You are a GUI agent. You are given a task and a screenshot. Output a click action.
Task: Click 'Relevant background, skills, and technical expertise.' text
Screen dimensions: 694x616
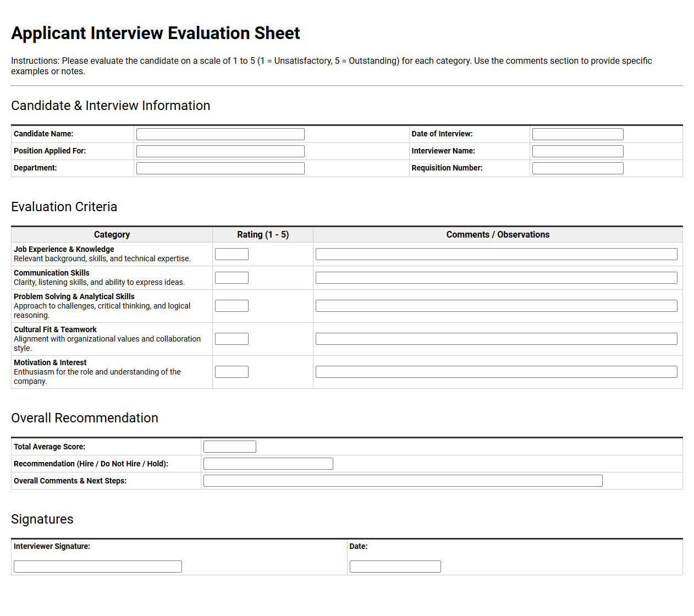(x=102, y=258)
